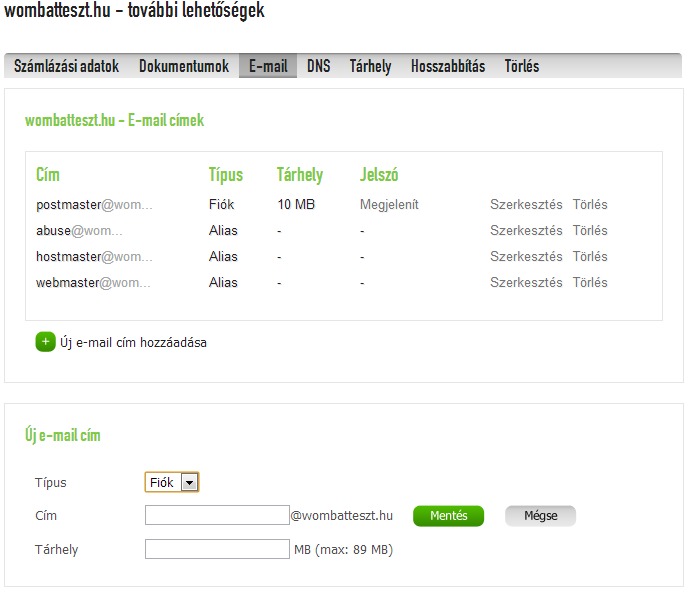696x599 pixels.
Task: Switch to the Törlés tab
Action: tap(521, 67)
